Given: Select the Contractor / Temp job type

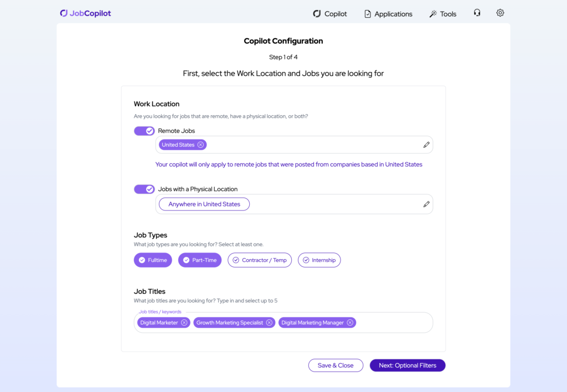Looking at the screenshot, I should 259,260.
